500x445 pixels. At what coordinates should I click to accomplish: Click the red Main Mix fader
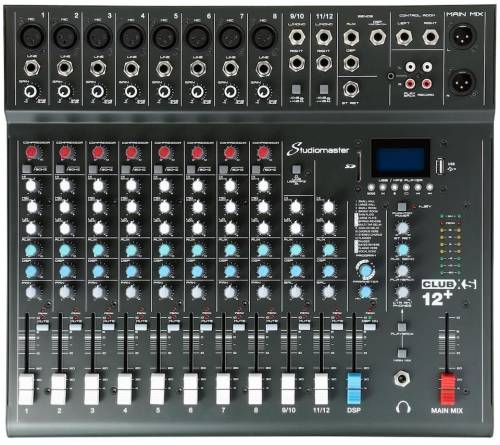point(447,389)
